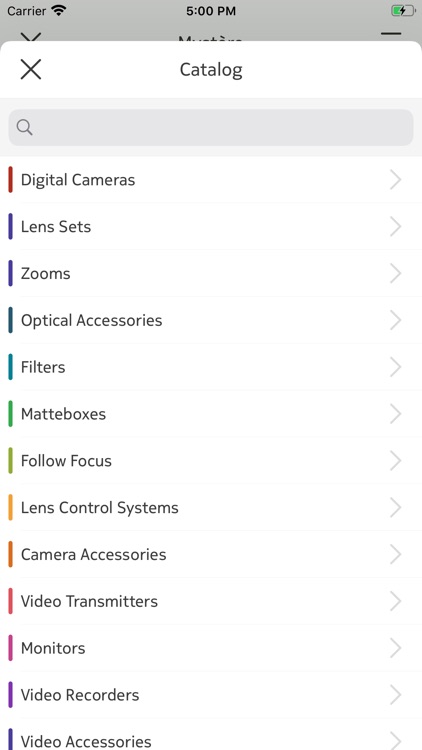
Task: Expand Optical Accessories via chevron arrow
Action: pos(395,320)
